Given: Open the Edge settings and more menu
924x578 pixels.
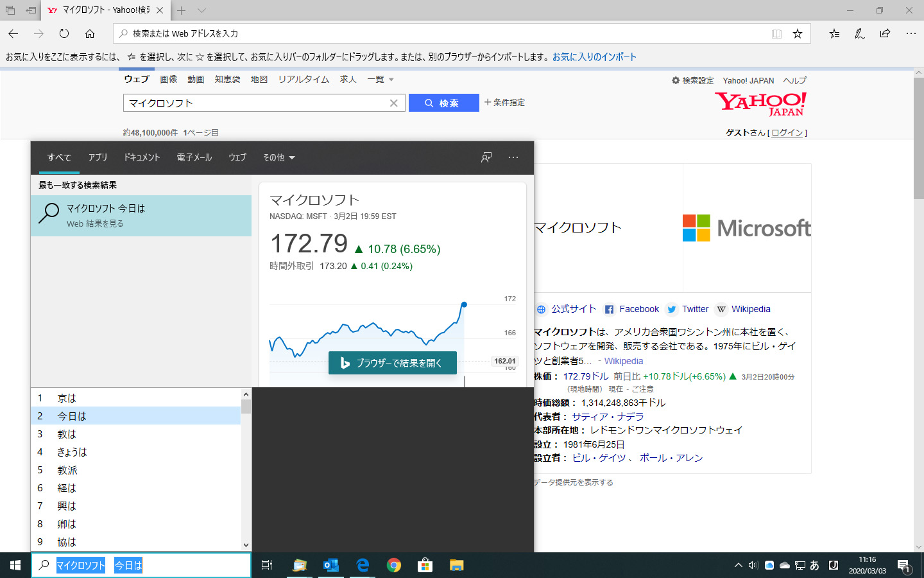Looking at the screenshot, I should pyautogui.click(x=911, y=33).
